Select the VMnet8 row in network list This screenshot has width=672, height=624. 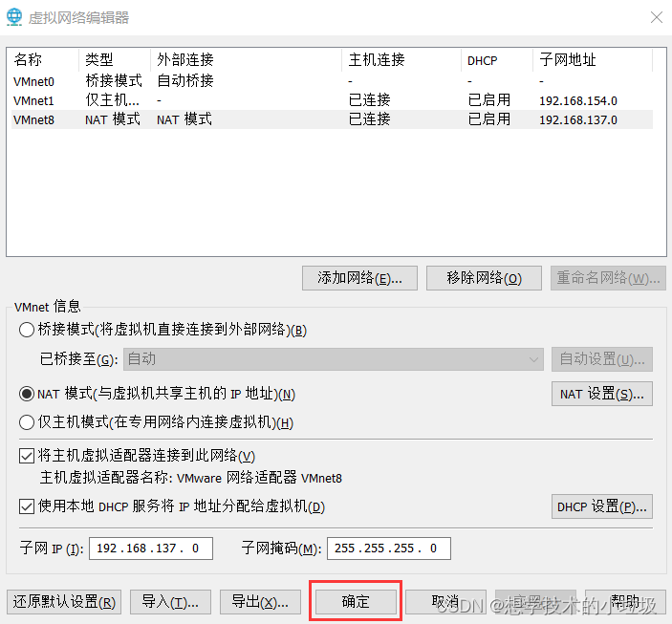(332, 119)
